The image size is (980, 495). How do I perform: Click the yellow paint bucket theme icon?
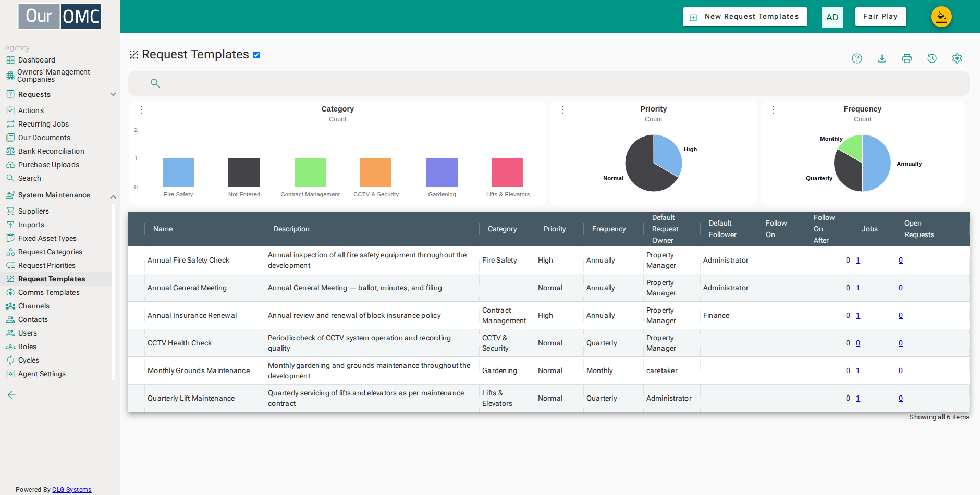click(x=941, y=17)
